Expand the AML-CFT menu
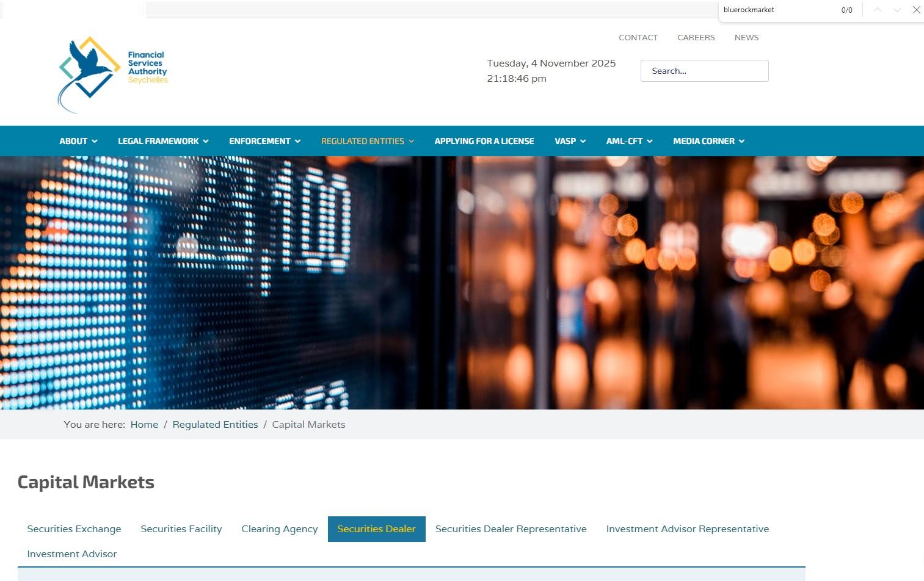The image size is (924, 581). (x=629, y=141)
